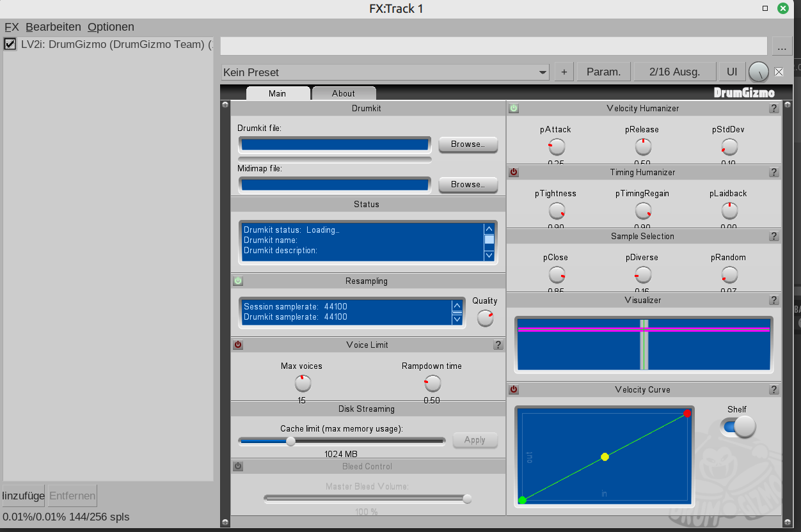Open Voice Limit help question mark

point(498,345)
